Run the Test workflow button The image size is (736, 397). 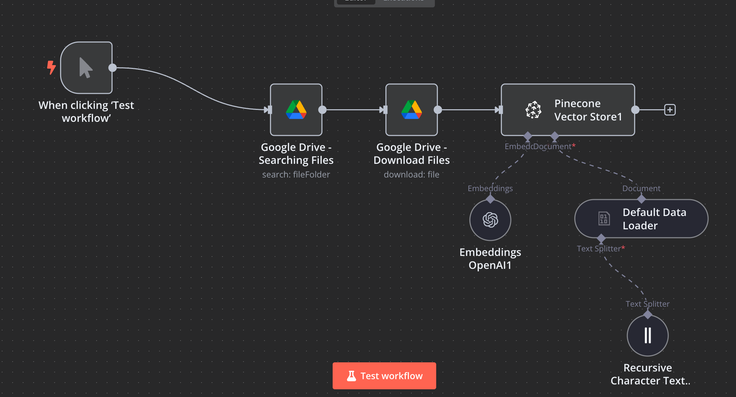click(384, 376)
